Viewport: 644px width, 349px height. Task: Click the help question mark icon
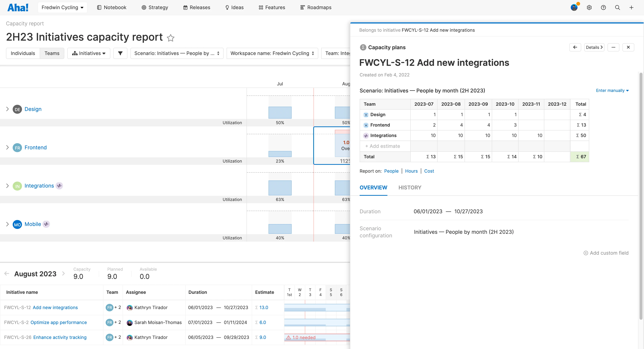(x=603, y=7)
